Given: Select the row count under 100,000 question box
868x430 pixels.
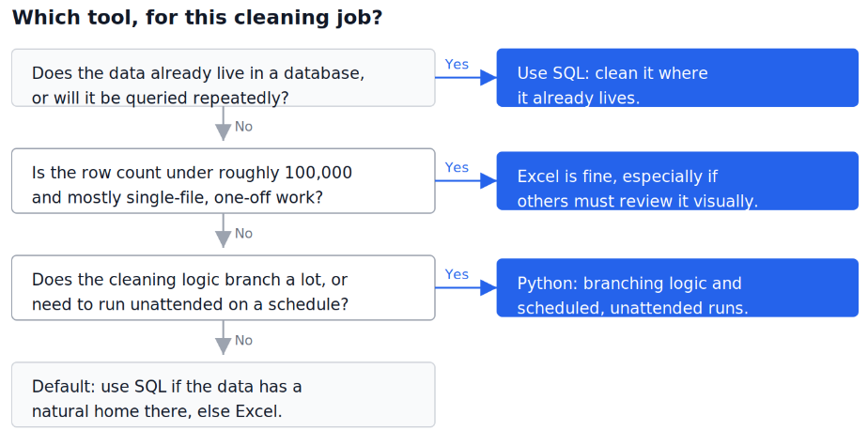Looking at the screenshot, I should (223, 180).
